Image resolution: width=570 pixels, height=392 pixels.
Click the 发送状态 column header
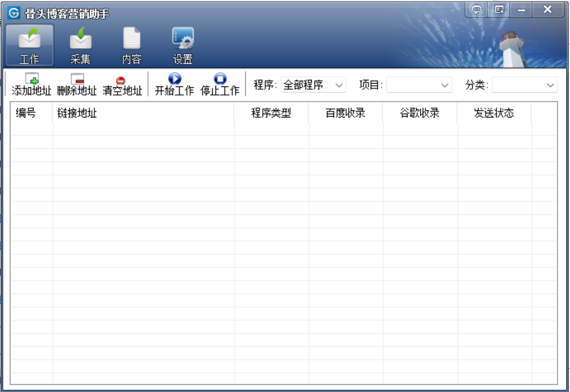[x=493, y=113]
